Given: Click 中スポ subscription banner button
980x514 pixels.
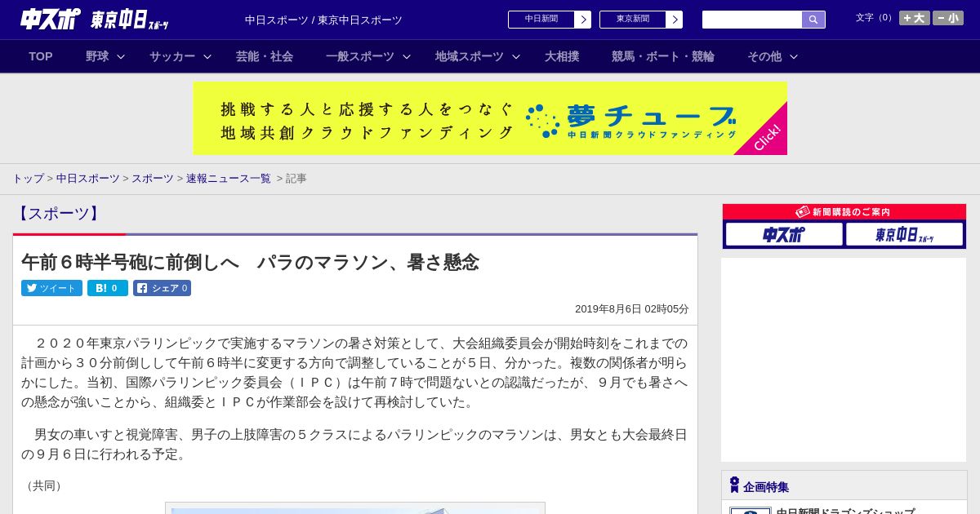Looking at the screenshot, I should [x=784, y=235].
